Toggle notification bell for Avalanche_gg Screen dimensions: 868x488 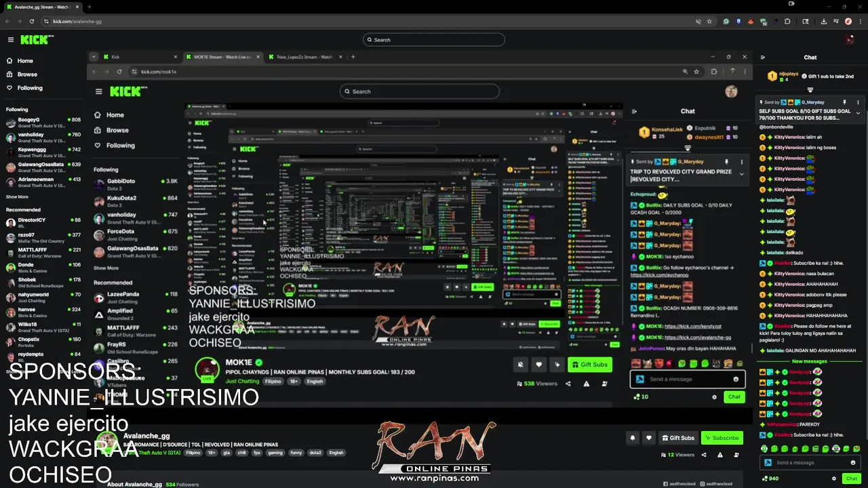(633, 438)
